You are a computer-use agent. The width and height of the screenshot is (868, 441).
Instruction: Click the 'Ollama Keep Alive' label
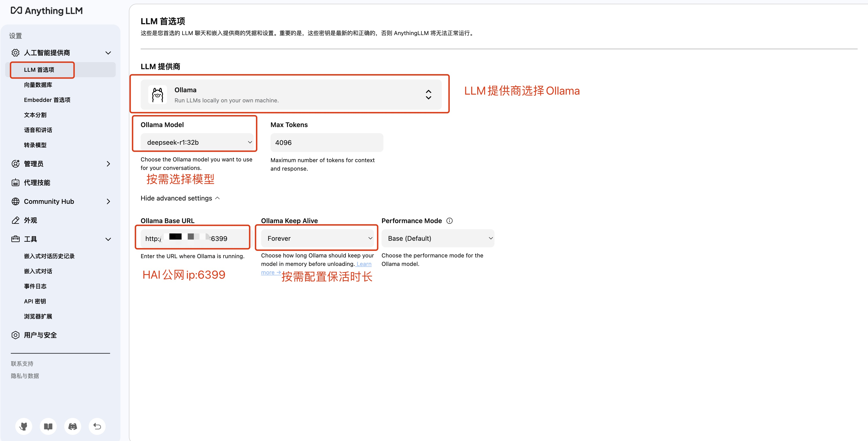[289, 221]
